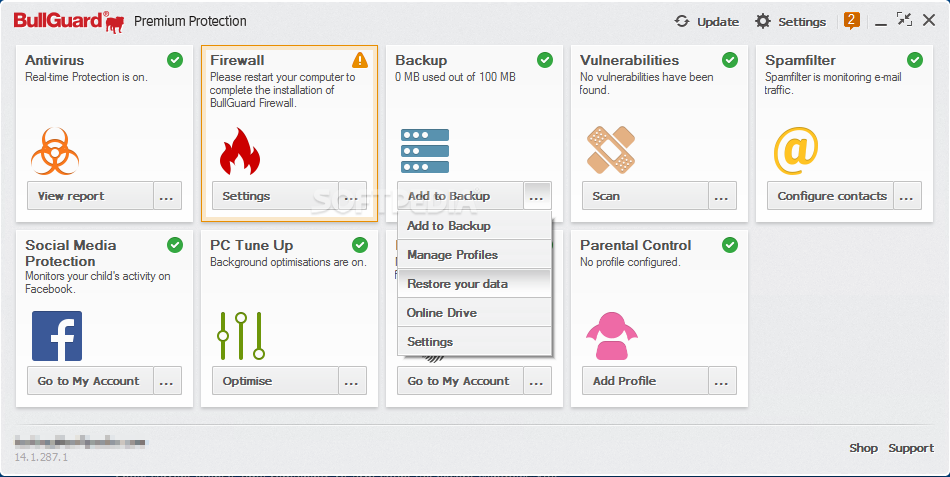This screenshot has width=950, height=477.
Task: Click the Update text in header
Action: [718, 22]
